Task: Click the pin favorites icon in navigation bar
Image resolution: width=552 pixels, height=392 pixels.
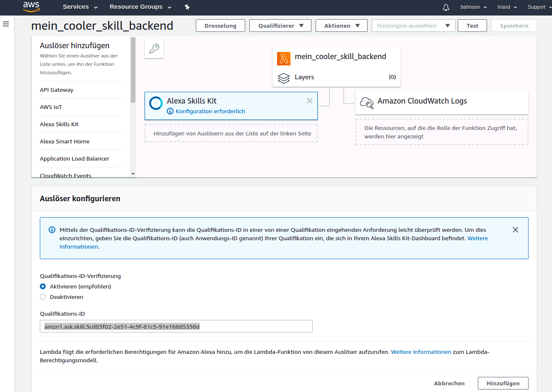Action: pyautogui.click(x=187, y=7)
